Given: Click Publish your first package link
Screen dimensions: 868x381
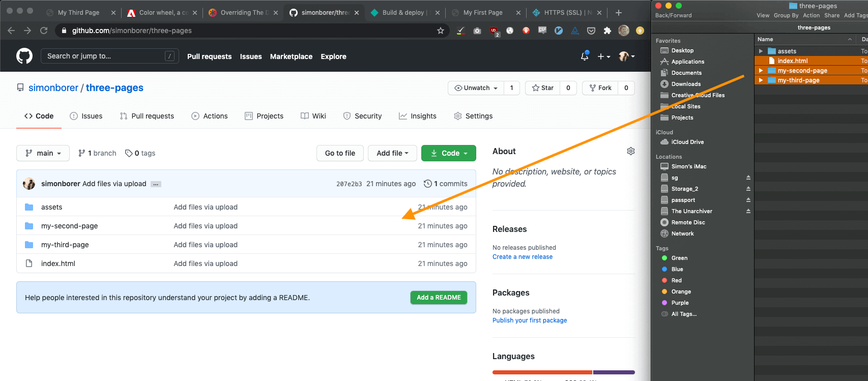Looking at the screenshot, I should (x=530, y=320).
